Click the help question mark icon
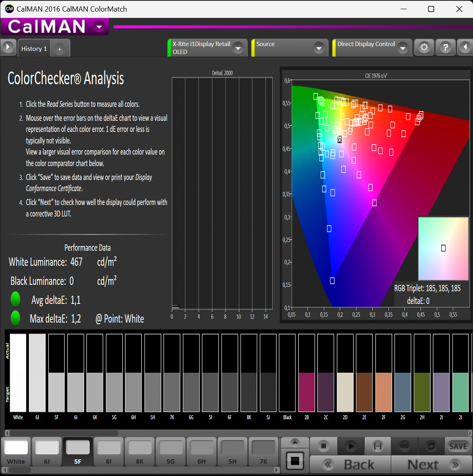 [x=446, y=47]
